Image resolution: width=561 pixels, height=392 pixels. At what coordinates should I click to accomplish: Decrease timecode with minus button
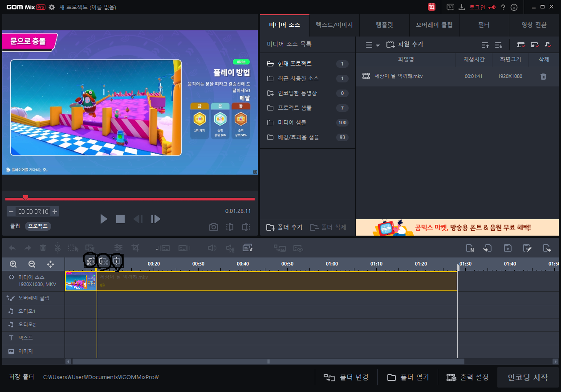point(11,212)
